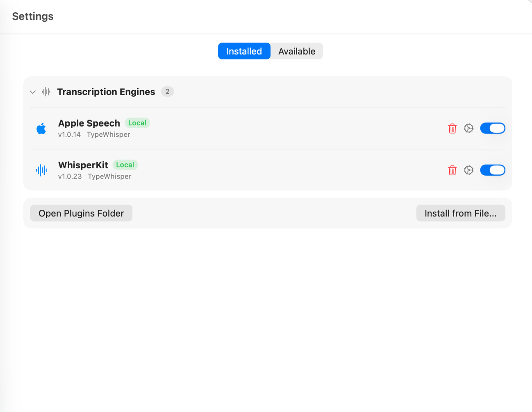Click the Transcription Engines heading
This screenshot has height=412, width=532.
click(x=106, y=92)
